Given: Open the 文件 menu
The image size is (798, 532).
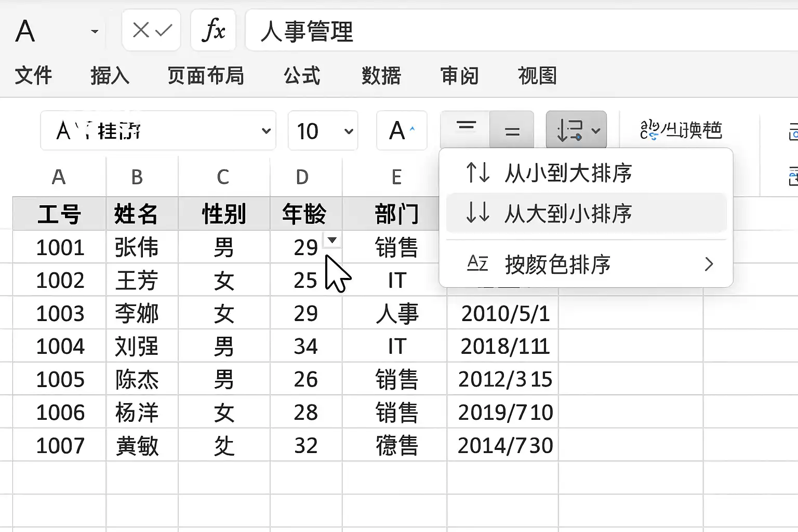Looking at the screenshot, I should click(x=33, y=75).
